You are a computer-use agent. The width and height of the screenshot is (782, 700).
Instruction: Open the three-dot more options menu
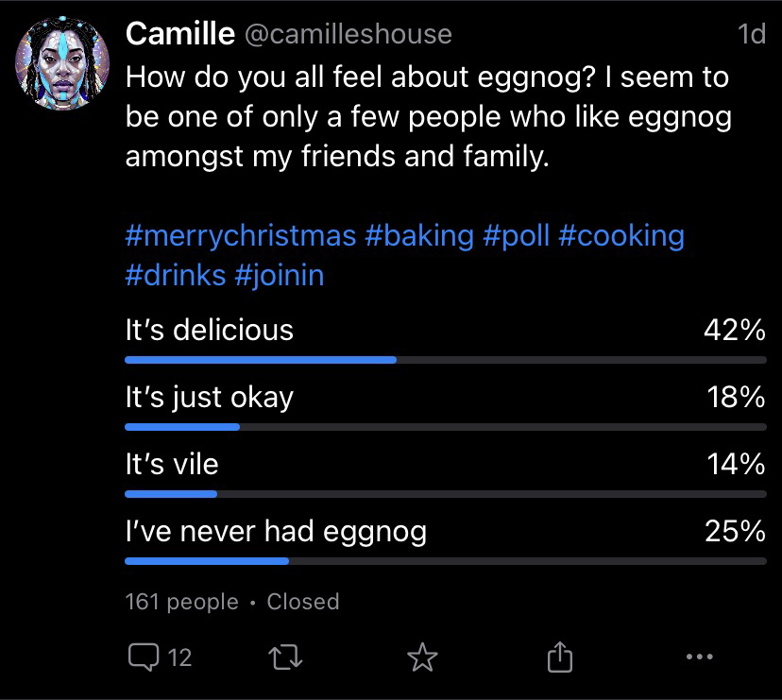[699, 657]
